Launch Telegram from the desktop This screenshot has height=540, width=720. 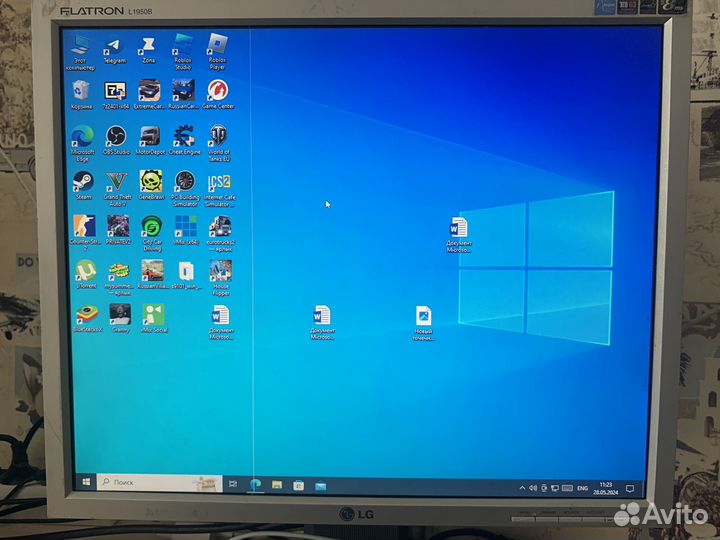(x=115, y=50)
